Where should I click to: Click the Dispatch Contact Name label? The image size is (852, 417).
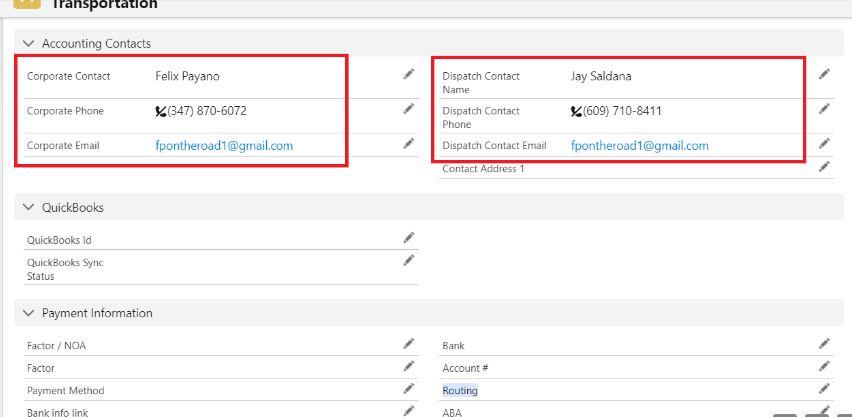point(481,83)
